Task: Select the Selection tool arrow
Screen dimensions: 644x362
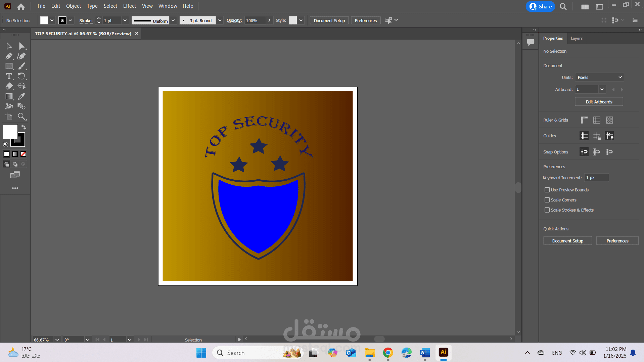Action: point(9,46)
